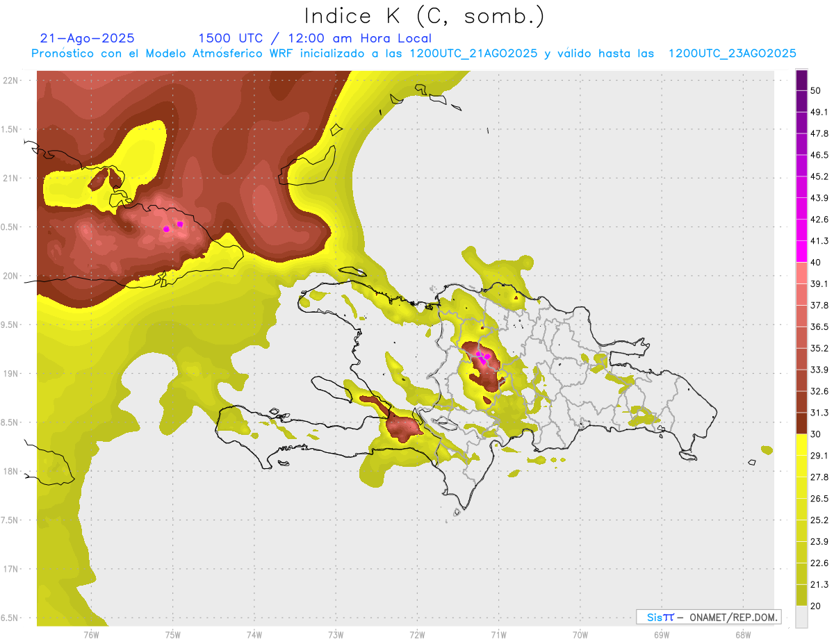Click the 22N latitude label
Screen dimensions: 834x644
pos(10,81)
